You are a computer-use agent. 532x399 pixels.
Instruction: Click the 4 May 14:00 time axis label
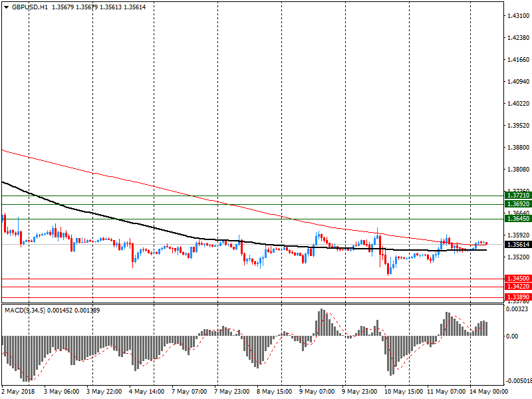click(x=146, y=392)
